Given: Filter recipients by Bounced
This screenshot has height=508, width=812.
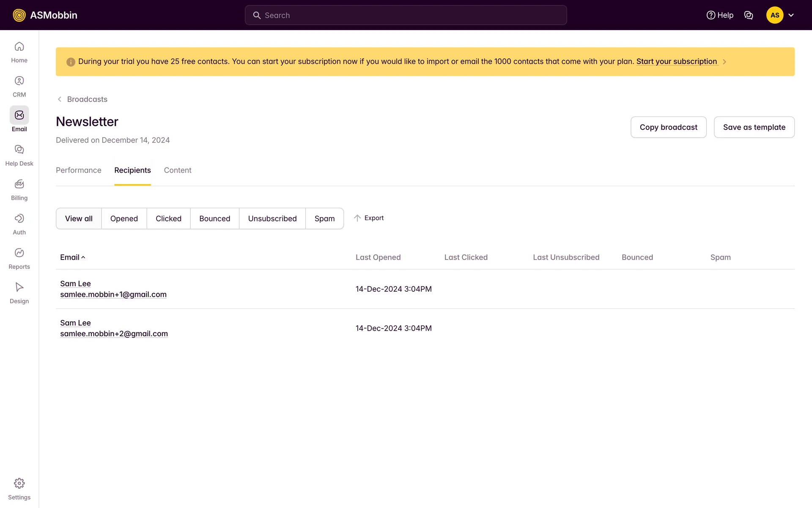Looking at the screenshot, I should click(x=214, y=218).
